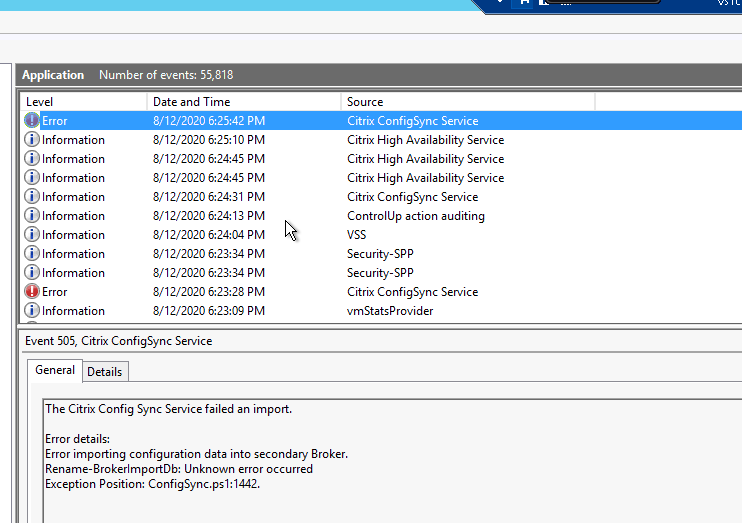This screenshot has height=523, width=742.
Task: Click the 8/12/2020 6:23:09 PM date cell
Action: tap(209, 310)
